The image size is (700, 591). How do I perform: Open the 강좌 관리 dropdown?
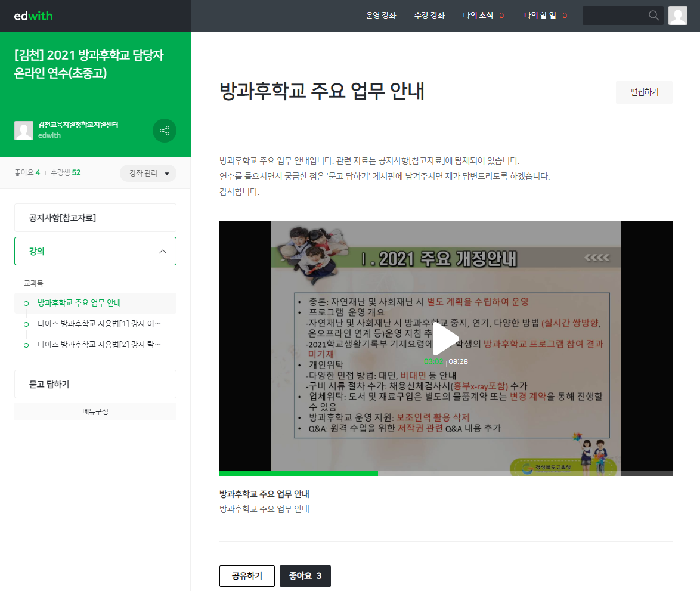pyautogui.click(x=148, y=173)
